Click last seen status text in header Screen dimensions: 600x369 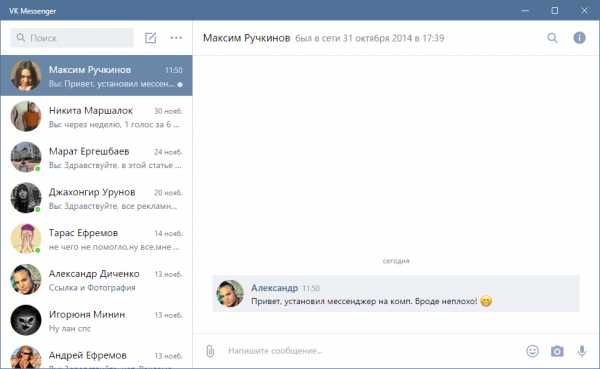(370, 38)
